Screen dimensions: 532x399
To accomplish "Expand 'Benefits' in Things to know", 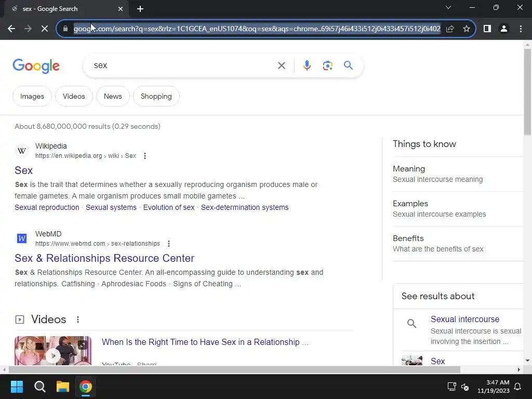I will click(458, 243).
